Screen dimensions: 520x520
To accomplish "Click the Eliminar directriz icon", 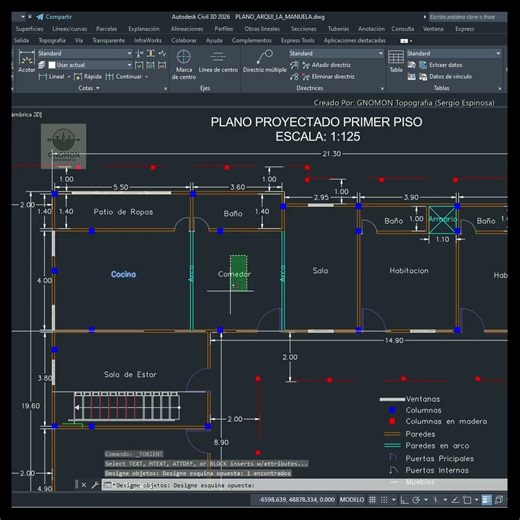I will 306,77.
